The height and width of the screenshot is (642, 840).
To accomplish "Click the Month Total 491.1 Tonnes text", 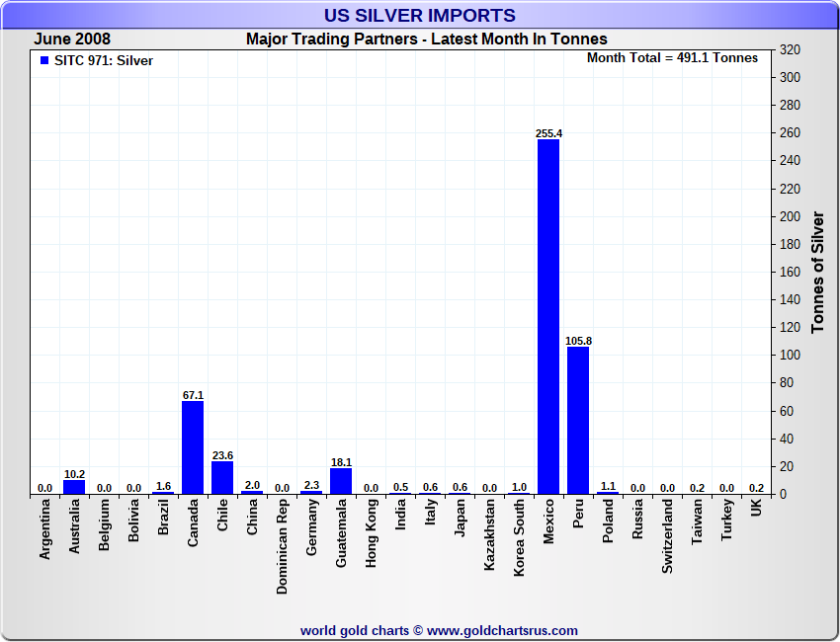I will 672,58.
